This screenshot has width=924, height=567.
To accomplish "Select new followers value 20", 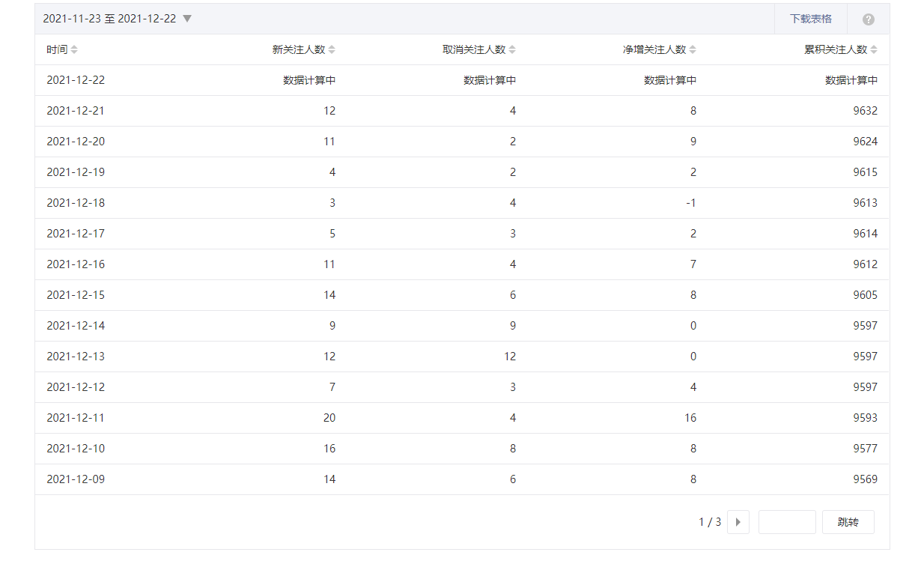I will click(x=329, y=418).
